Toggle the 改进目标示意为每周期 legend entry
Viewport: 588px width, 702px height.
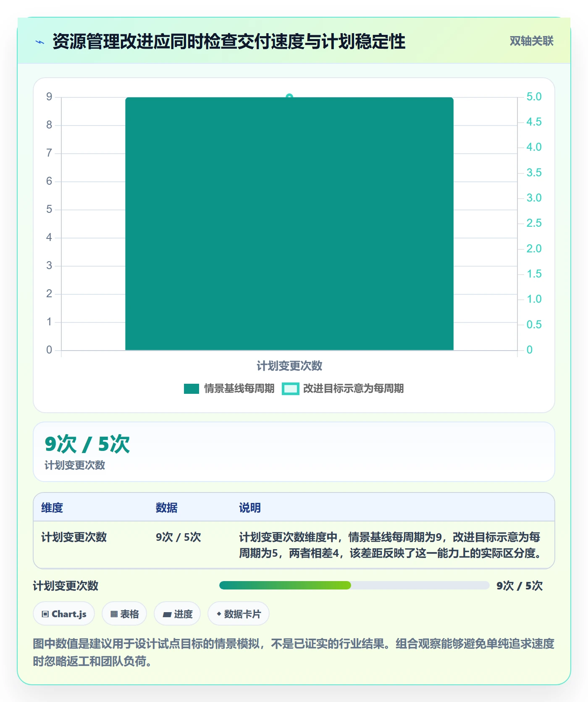pyautogui.click(x=343, y=389)
